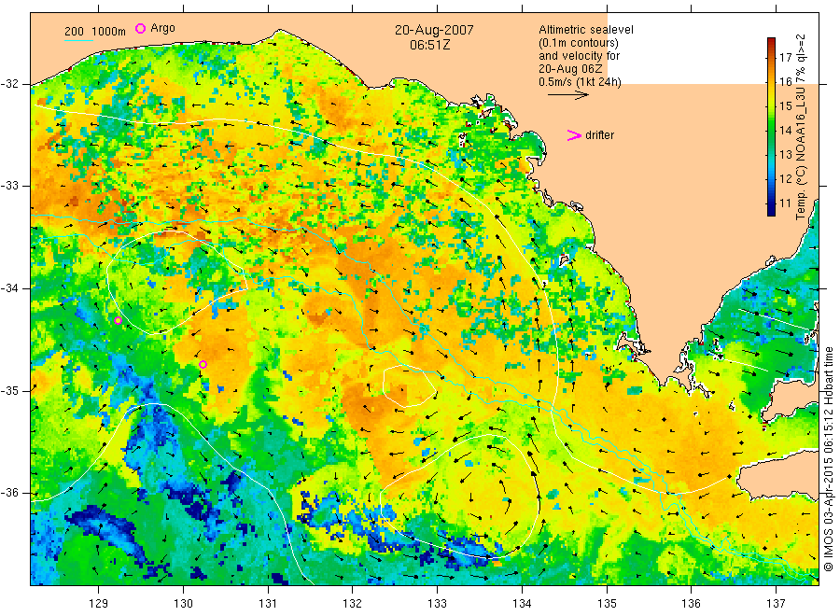Click the '0.5m/s (1kt 24h)' text
This screenshot has width=840, height=616.
tap(580, 82)
